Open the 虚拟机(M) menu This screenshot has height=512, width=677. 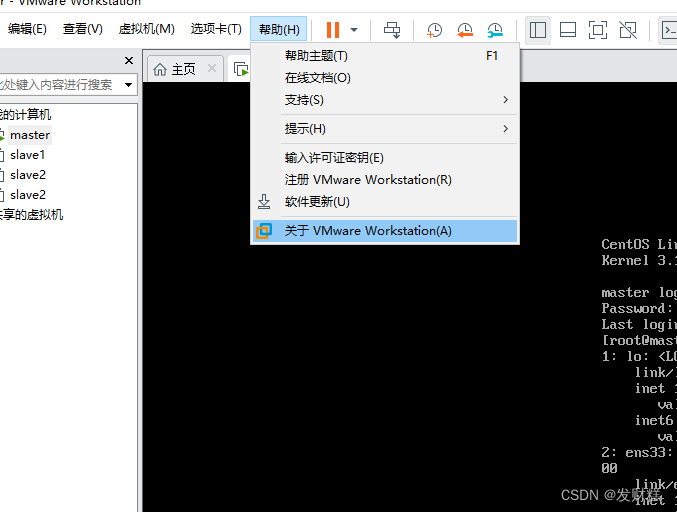(x=147, y=29)
